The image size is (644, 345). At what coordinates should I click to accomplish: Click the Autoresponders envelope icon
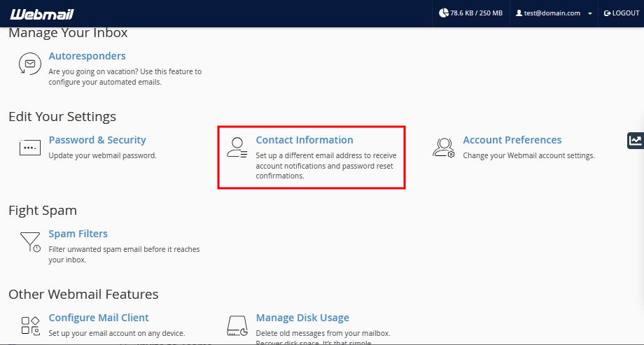pos(29,64)
